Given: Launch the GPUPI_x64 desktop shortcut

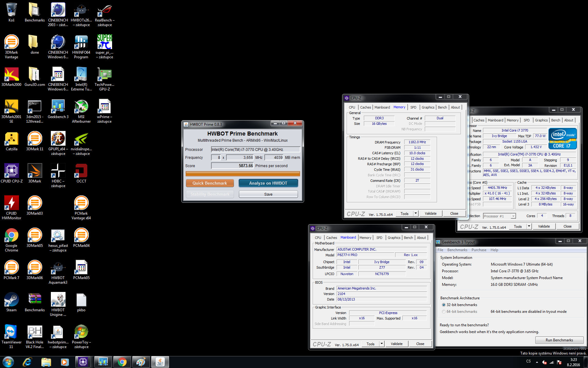Looking at the screenshot, I should click(x=58, y=143).
